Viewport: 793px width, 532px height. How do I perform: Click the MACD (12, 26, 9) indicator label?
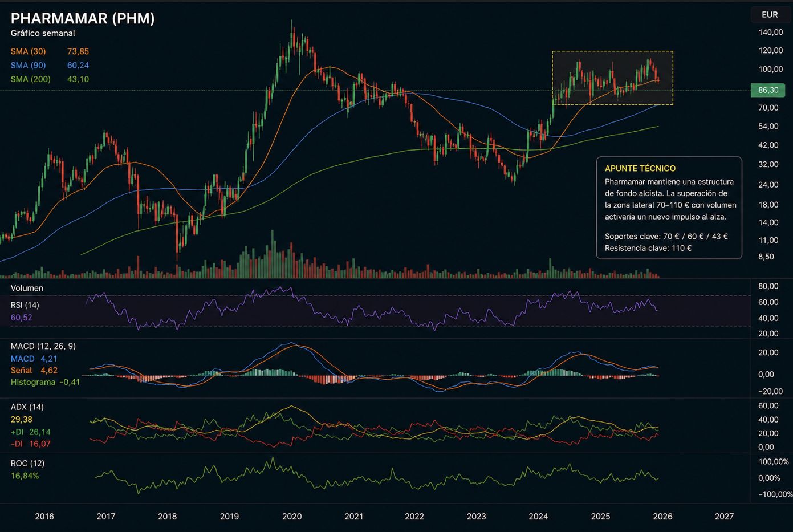tap(43, 346)
